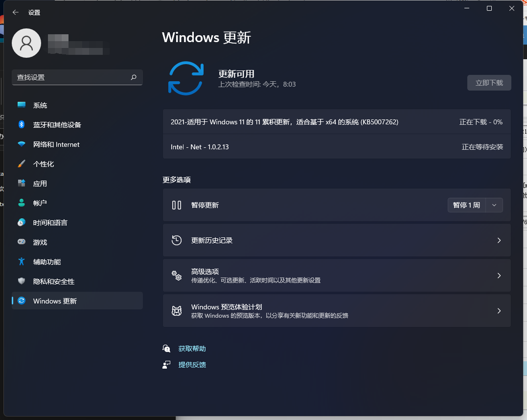
Task: Click the Windows 更新 sync icon in sidebar
Action: [22, 301]
